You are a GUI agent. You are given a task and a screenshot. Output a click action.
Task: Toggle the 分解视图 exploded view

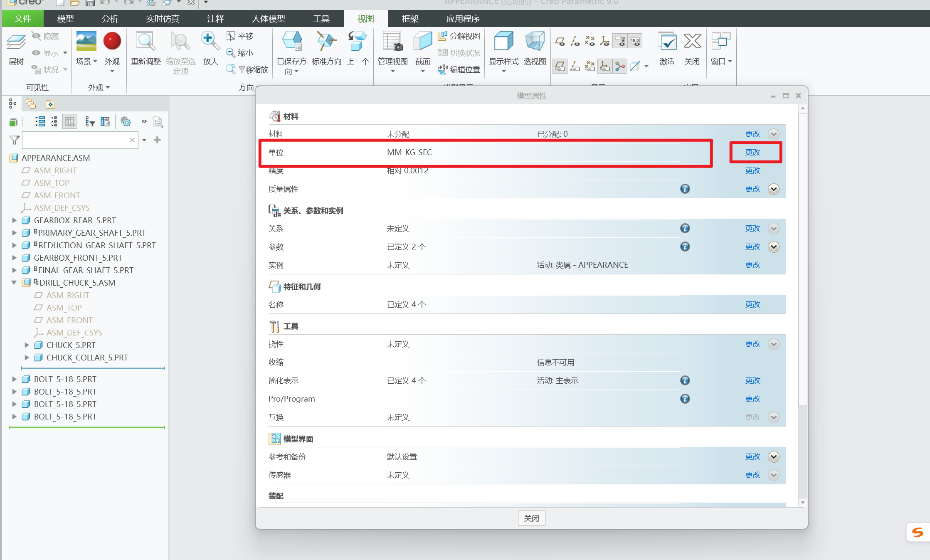(x=459, y=36)
